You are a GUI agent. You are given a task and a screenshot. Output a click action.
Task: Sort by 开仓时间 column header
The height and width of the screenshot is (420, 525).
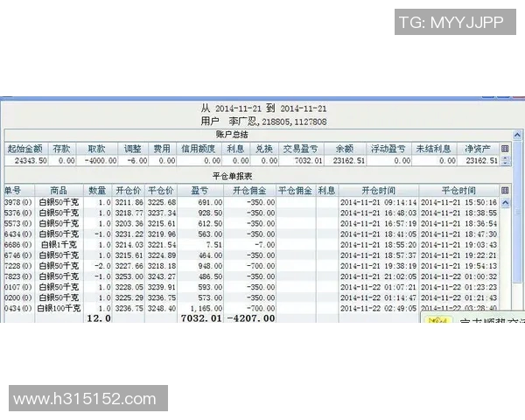pyautogui.click(x=378, y=191)
